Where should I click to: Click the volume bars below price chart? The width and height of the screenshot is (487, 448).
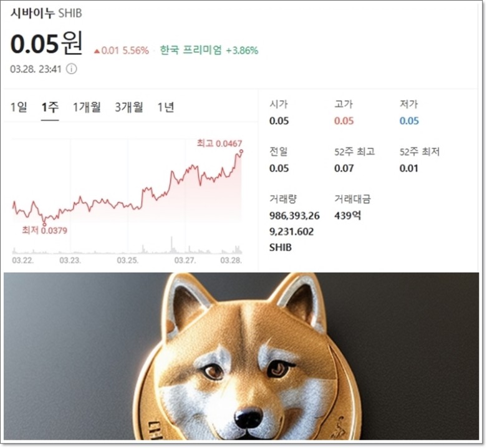pyautogui.click(x=127, y=246)
